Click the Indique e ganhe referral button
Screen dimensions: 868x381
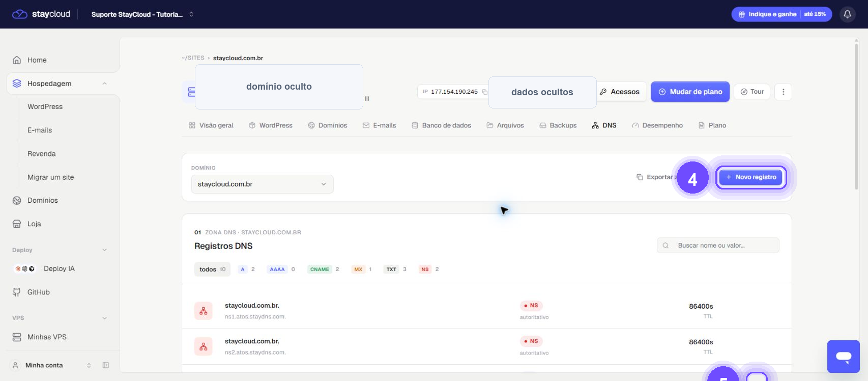[782, 14]
